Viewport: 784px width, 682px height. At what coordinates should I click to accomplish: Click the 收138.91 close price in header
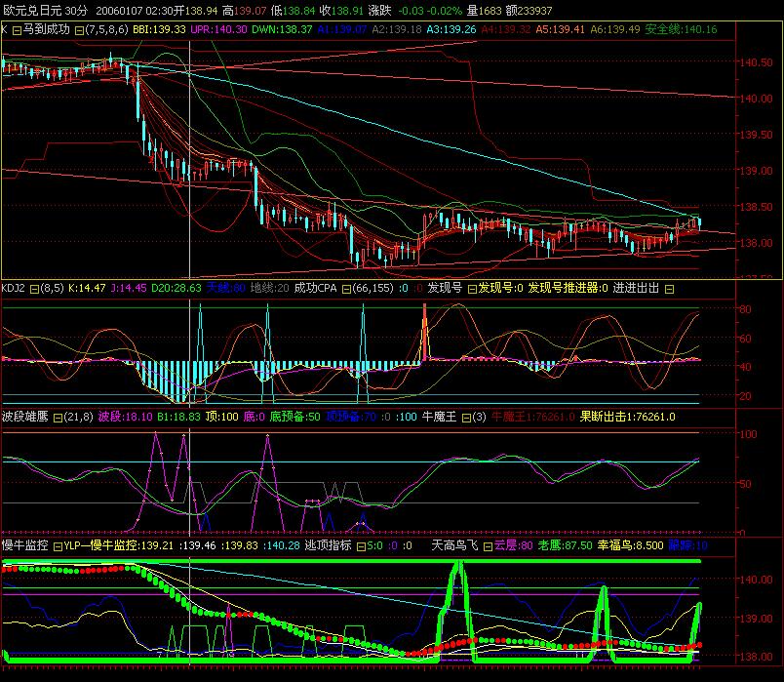[341, 11]
